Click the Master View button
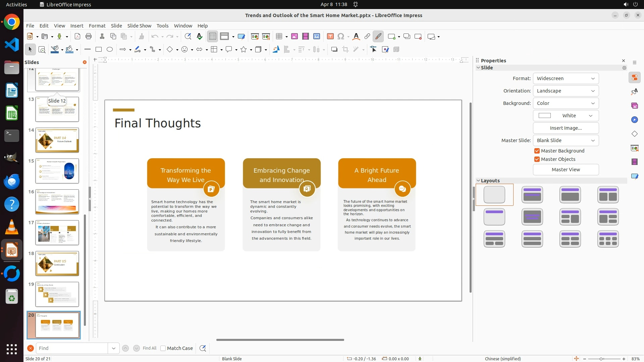Image resolution: width=644 pixels, height=362 pixels. coord(566,170)
